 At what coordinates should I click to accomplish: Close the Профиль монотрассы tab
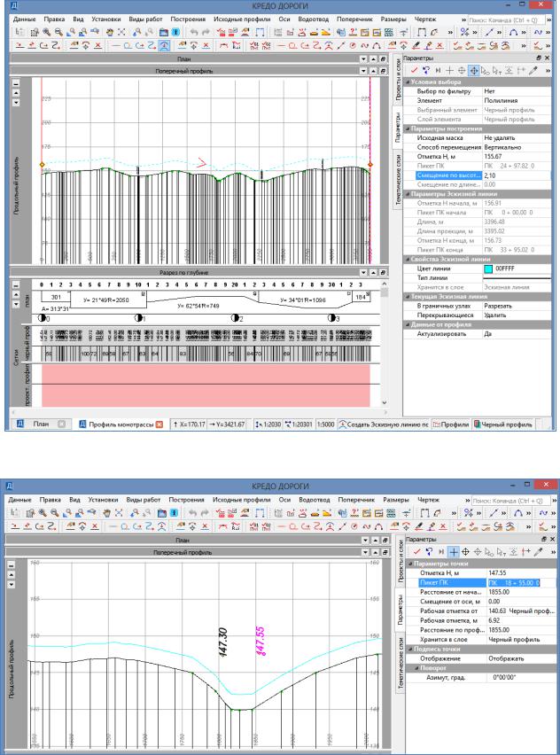point(159,424)
